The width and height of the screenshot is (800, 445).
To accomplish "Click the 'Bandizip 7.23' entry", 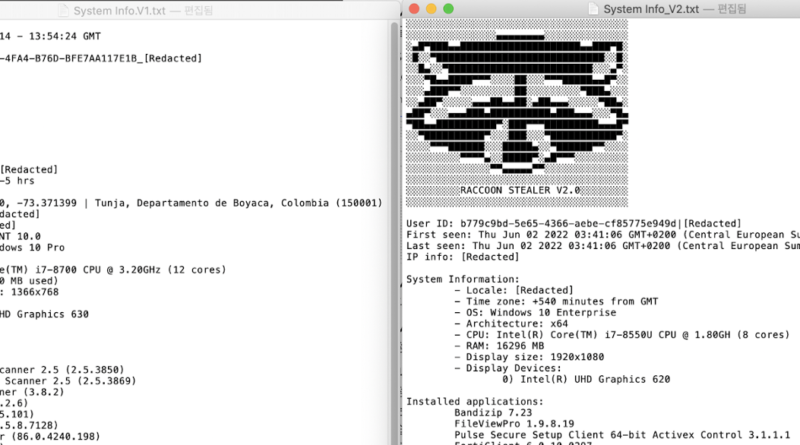I will point(493,413).
